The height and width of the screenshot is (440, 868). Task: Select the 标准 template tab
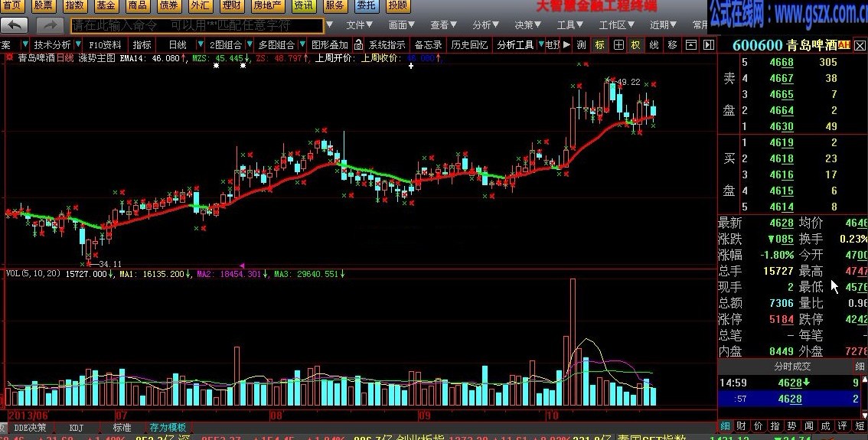pos(122,428)
